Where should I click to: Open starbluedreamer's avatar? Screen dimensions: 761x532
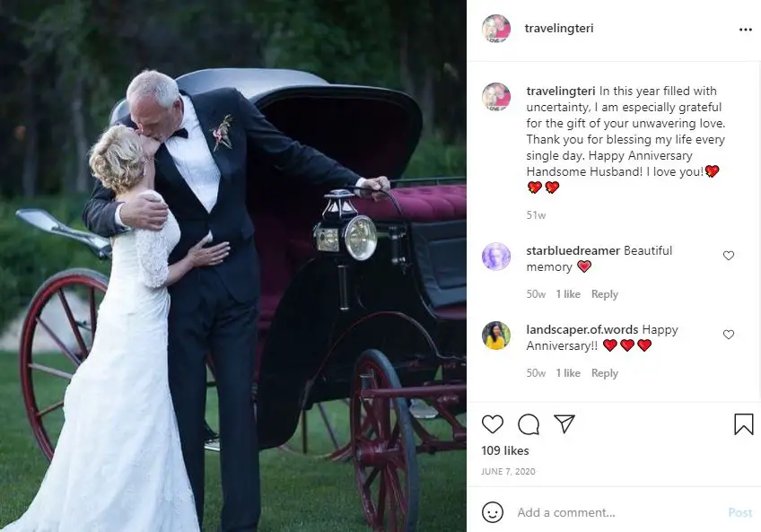point(496,257)
